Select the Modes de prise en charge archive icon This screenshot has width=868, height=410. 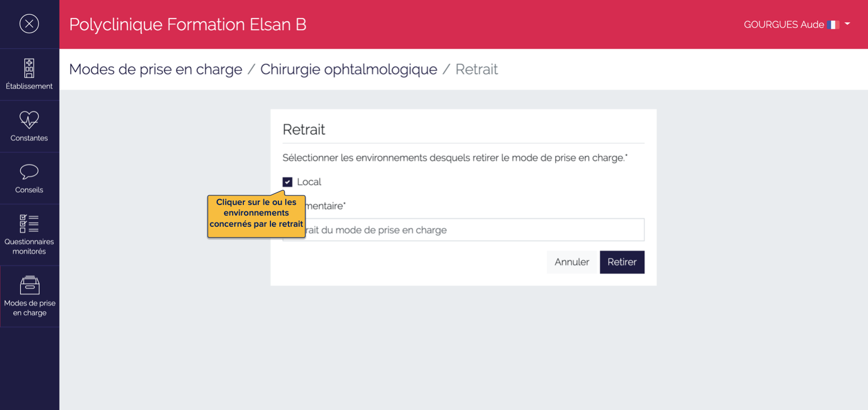point(29,285)
